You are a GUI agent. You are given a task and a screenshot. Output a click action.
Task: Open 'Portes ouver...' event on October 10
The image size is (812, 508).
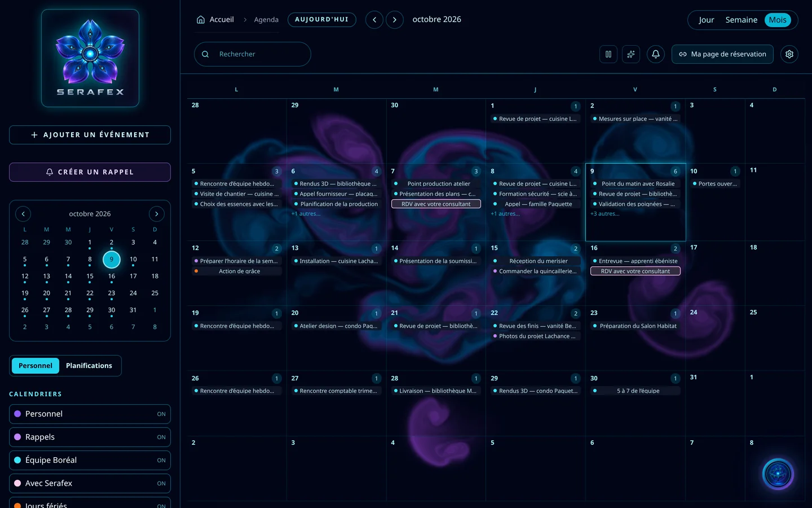[715, 184]
